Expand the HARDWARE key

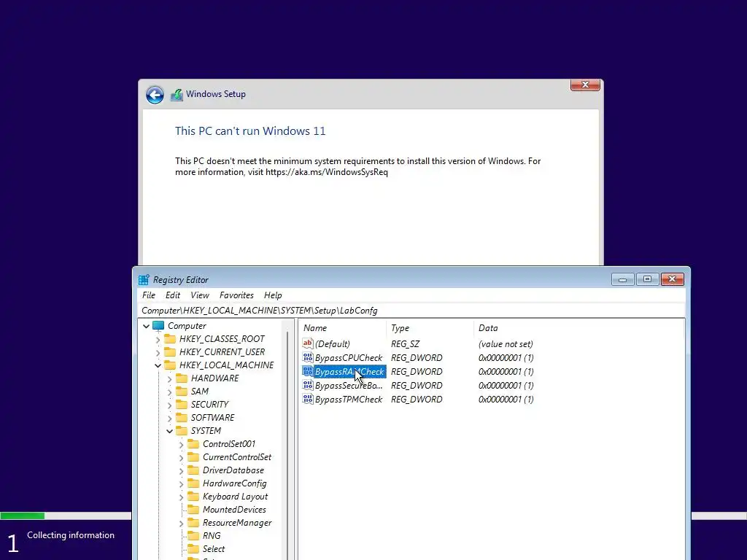point(169,379)
